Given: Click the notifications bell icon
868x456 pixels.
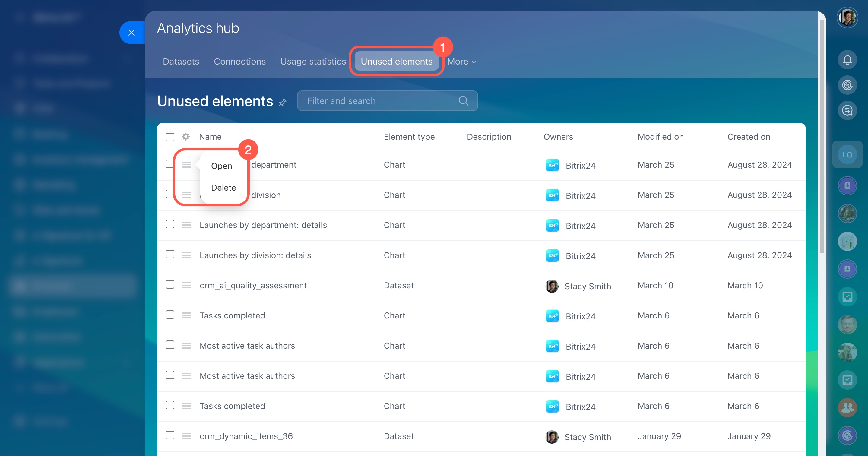Looking at the screenshot, I should click(847, 60).
